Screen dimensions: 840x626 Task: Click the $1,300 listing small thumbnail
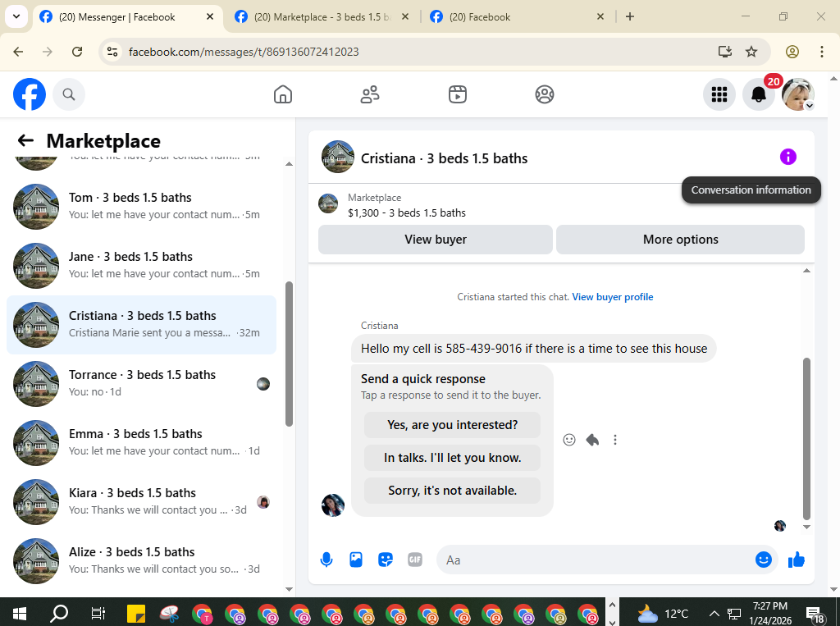click(328, 203)
